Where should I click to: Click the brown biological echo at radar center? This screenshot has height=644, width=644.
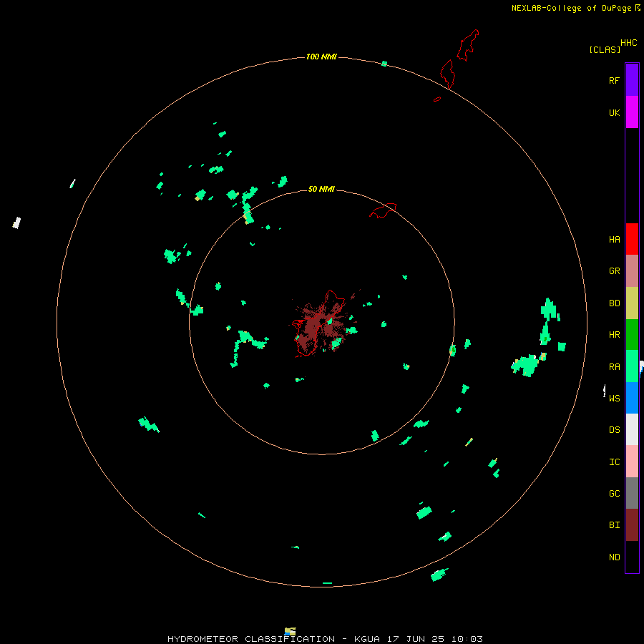[x=322, y=324]
